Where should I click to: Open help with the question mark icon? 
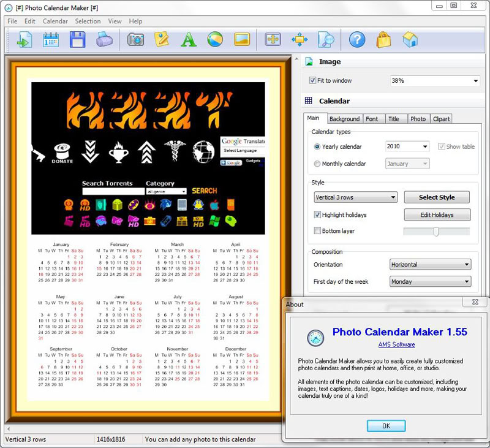pos(357,40)
